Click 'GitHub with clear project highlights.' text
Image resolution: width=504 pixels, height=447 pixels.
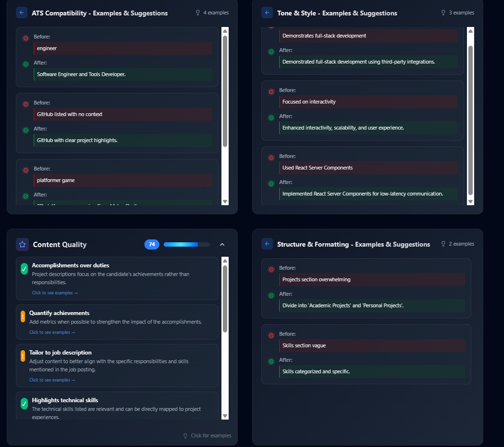pos(77,141)
